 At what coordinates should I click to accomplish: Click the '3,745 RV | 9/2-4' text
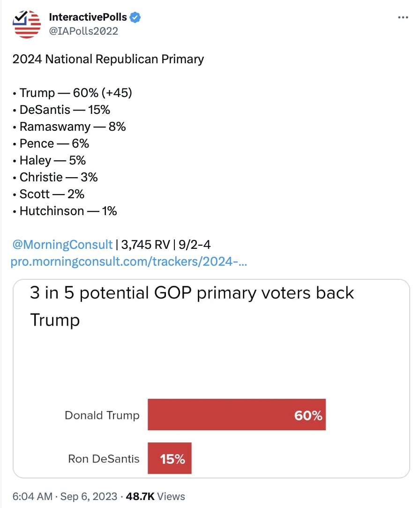pos(166,245)
